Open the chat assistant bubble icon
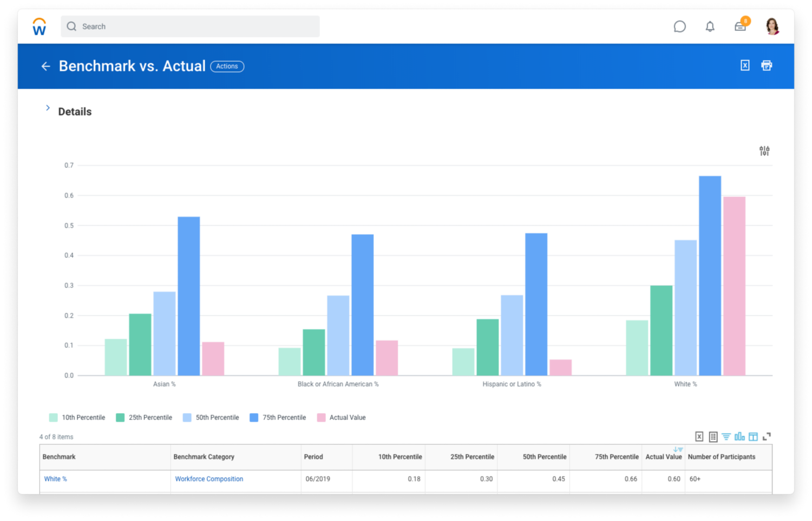This screenshot has height=521, width=812. [x=679, y=27]
